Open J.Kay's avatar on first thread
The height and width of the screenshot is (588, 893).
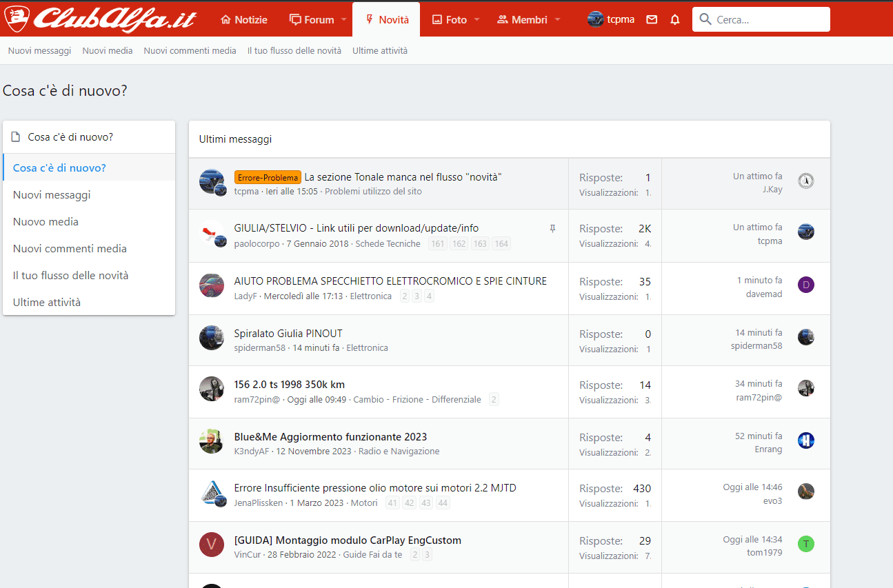click(x=806, y=181)
